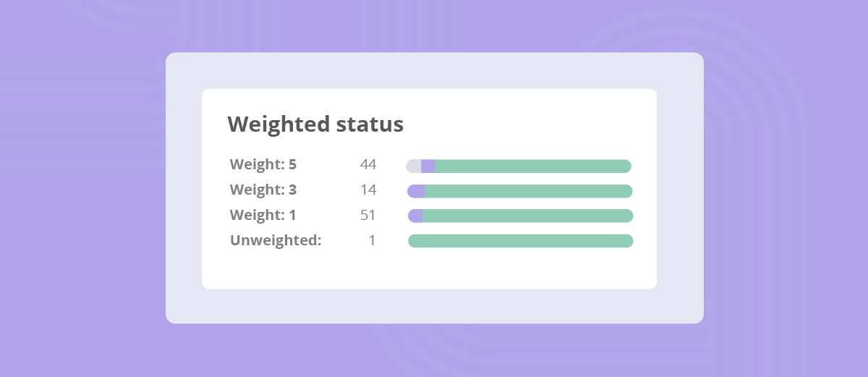Click the green Unweighted progress bar
This screenshot has width=868, height=377.
521,241
